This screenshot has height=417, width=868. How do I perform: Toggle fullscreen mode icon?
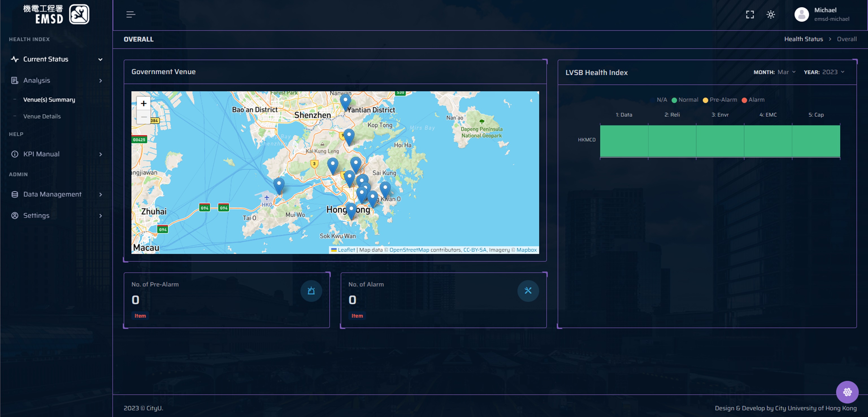pos(750,14)
